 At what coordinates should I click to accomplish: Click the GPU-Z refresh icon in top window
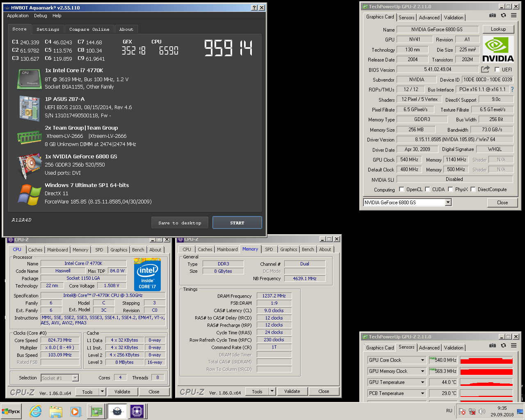(x=503, y=16)
